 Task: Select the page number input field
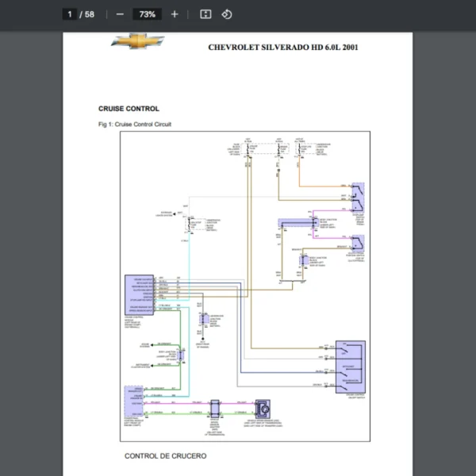pos(70,14)
